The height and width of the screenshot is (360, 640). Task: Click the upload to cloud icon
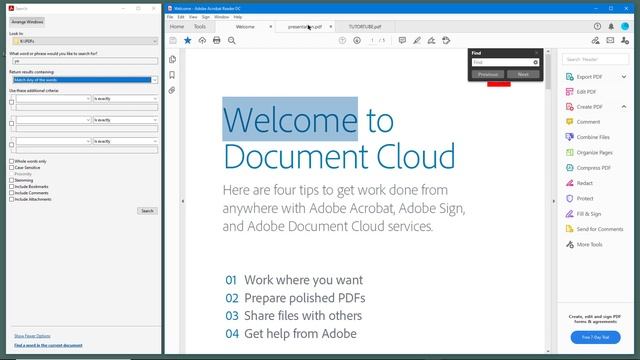point(202,40)
